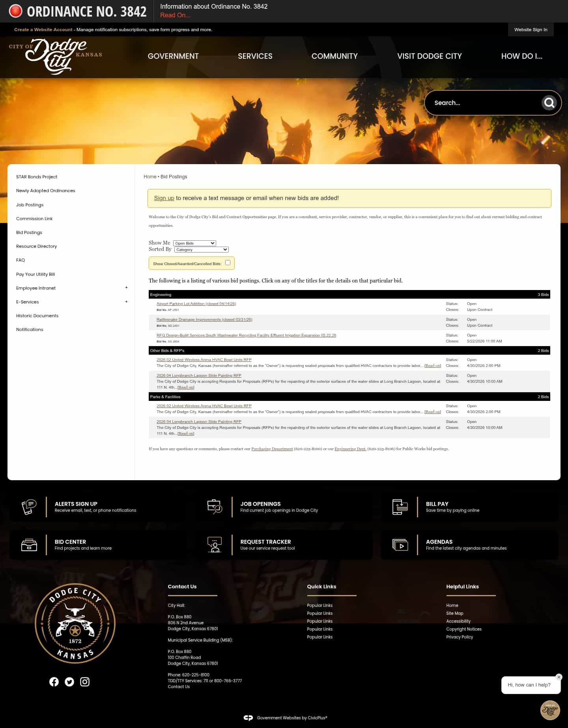
Task: Open HVAC Bowl Units RFP under Other Bids
Action: 204,360
